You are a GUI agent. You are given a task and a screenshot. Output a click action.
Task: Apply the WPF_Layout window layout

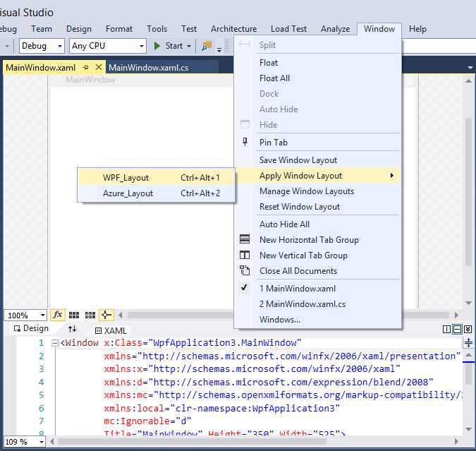[157, 177]
